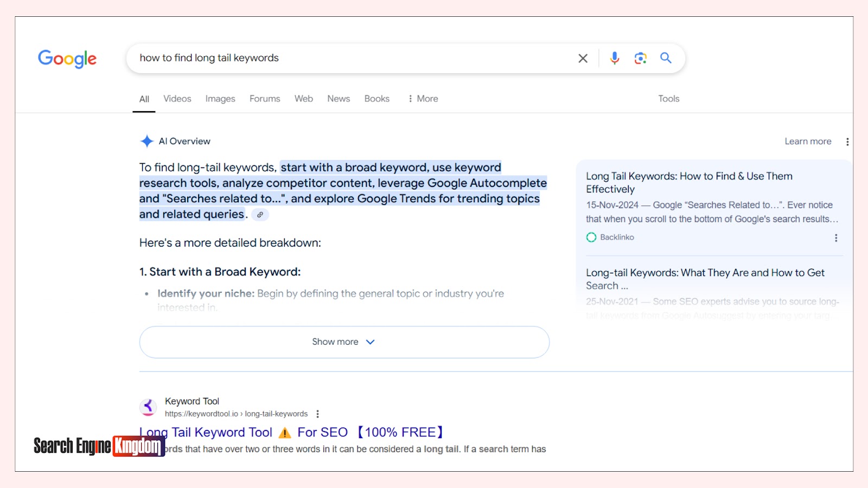Open Long Tail Keyword Tool For SEO result
Screen dimensions: 868x488
pos(292,432)
